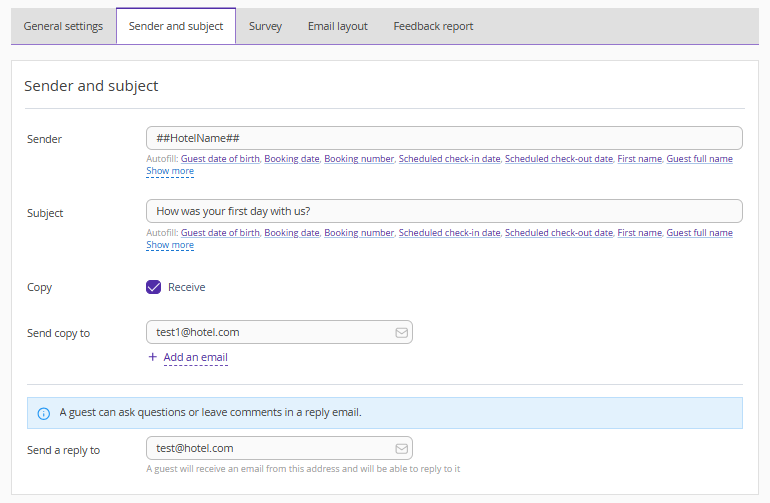The height and width of the screenshot is (503, 770).
Task: Insert Scheduled check-in date autofill into Sender
Action: (449, 159)
